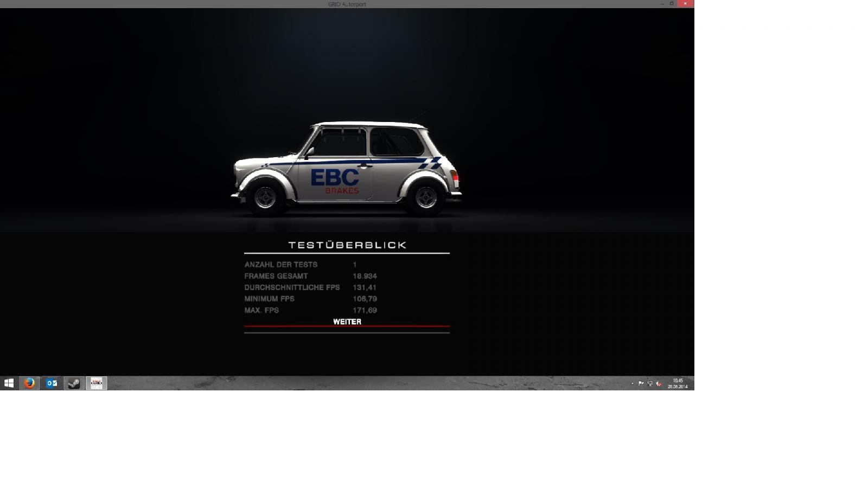
Task: Open the Action Center flag icon
Action: (641, 383)
